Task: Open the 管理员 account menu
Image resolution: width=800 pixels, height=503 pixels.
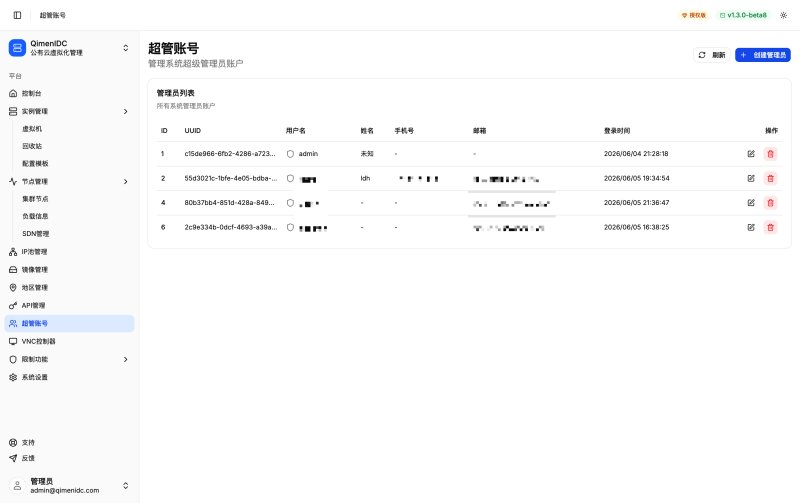Action: [x=69, y=486]
